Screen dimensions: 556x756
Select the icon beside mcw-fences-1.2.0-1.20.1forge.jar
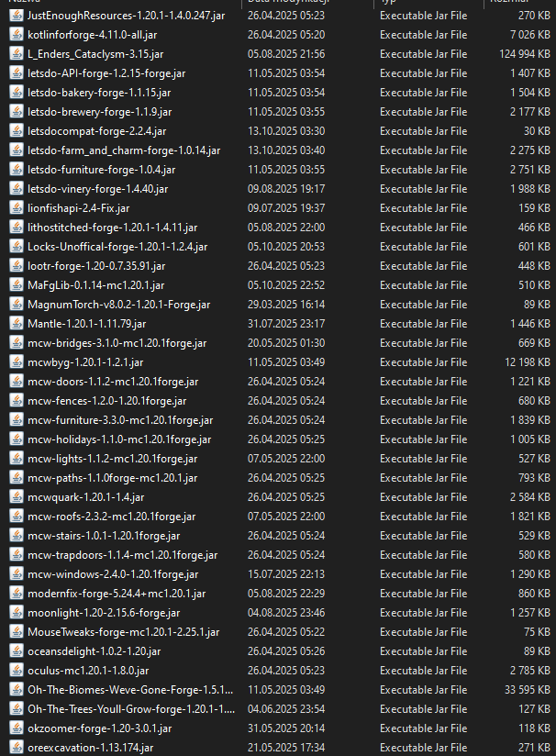17,401
